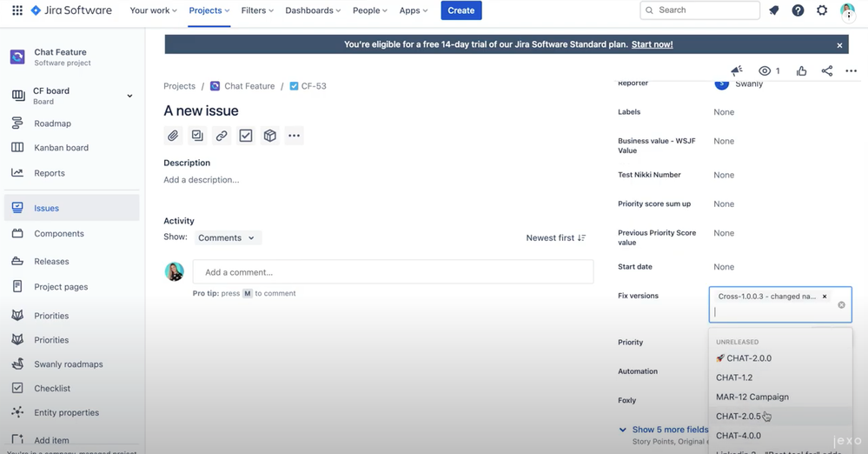The height and width of the screenshot is (454, 868).
Task: Click the Search field
Action: coord(699,10)
